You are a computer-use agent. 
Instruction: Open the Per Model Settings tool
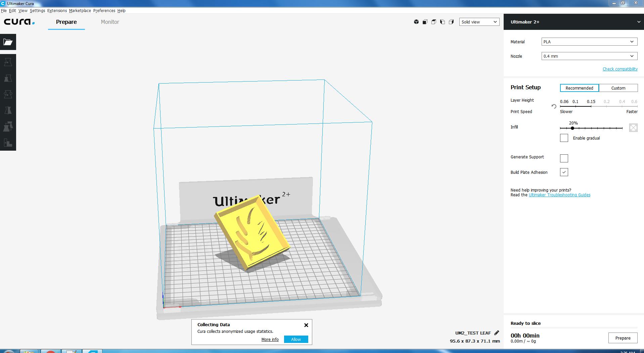(x=8, y=127)
